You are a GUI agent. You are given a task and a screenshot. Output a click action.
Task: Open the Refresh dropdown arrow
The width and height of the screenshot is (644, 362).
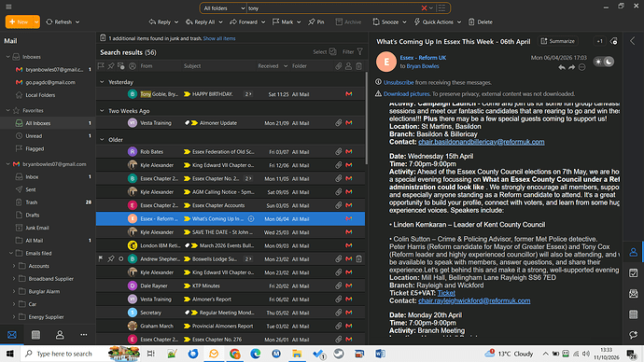coord(77,22)
